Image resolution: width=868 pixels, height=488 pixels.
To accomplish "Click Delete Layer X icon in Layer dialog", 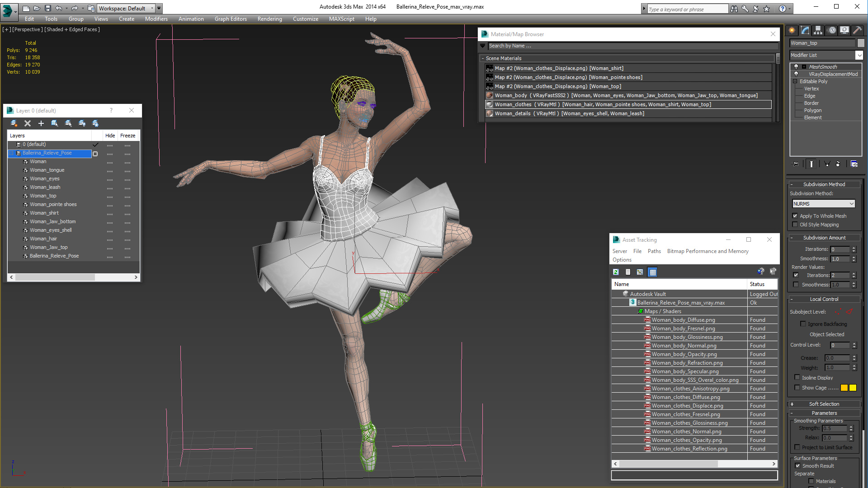I will 28,123.
